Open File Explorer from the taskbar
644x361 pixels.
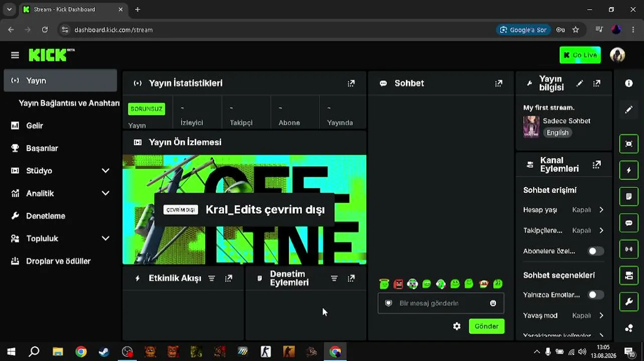(x=58, y=352)
